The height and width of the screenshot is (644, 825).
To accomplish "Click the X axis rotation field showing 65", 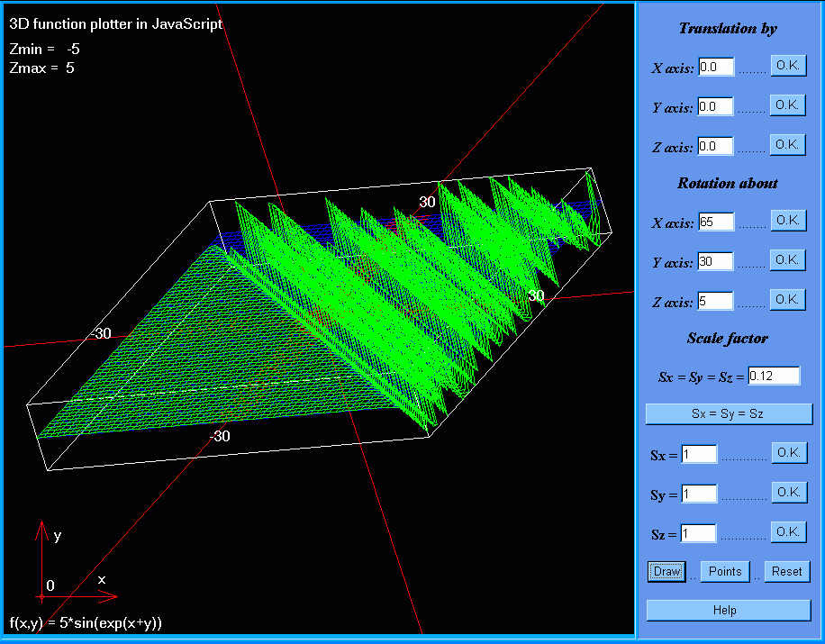I will tap(716, 222).
